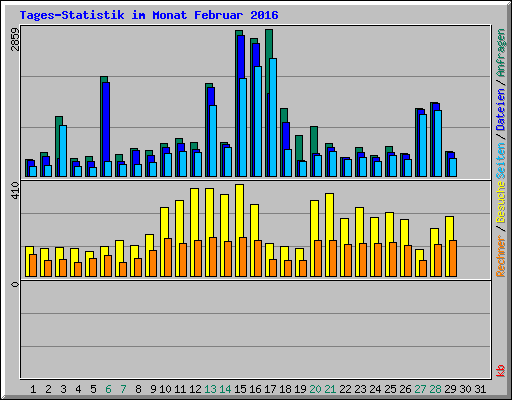Click the '2859' top axis value
This screenshot has width=512, height=400.
tap(15, 39)
